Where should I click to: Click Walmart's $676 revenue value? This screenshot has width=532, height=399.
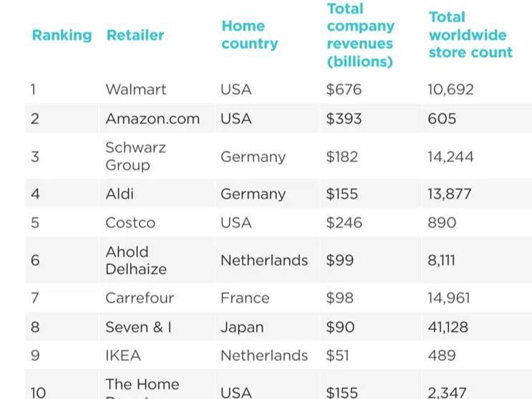pos(344,90)
